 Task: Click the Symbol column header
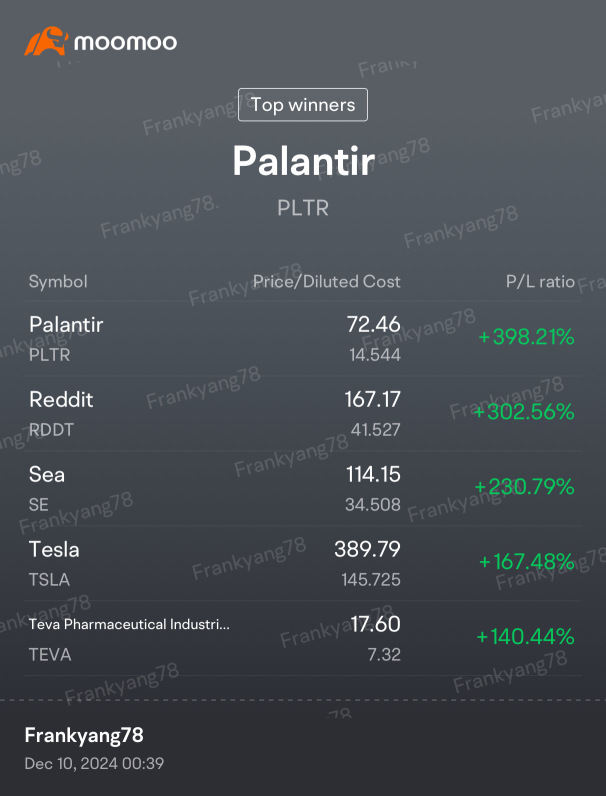tap(58, 282)
